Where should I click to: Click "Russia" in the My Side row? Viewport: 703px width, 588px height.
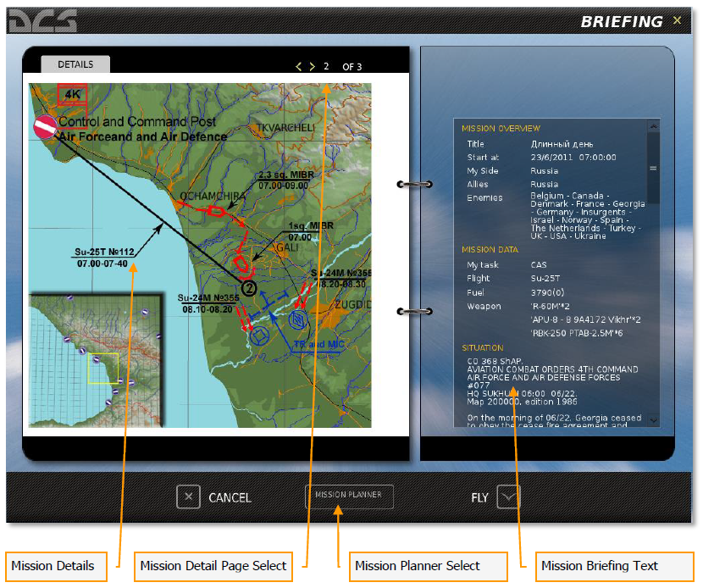545,171
